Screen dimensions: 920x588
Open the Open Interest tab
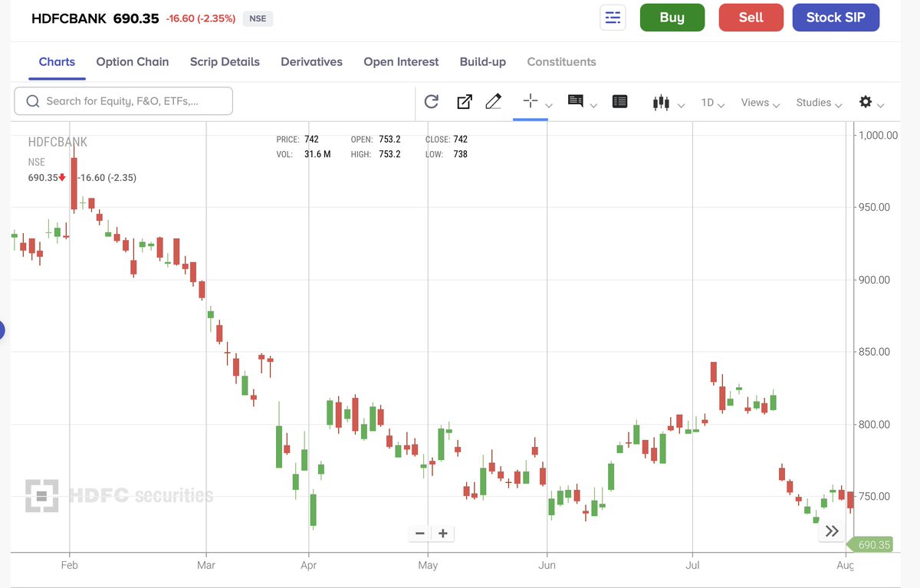pyautogui.click(x=401, y=62)
